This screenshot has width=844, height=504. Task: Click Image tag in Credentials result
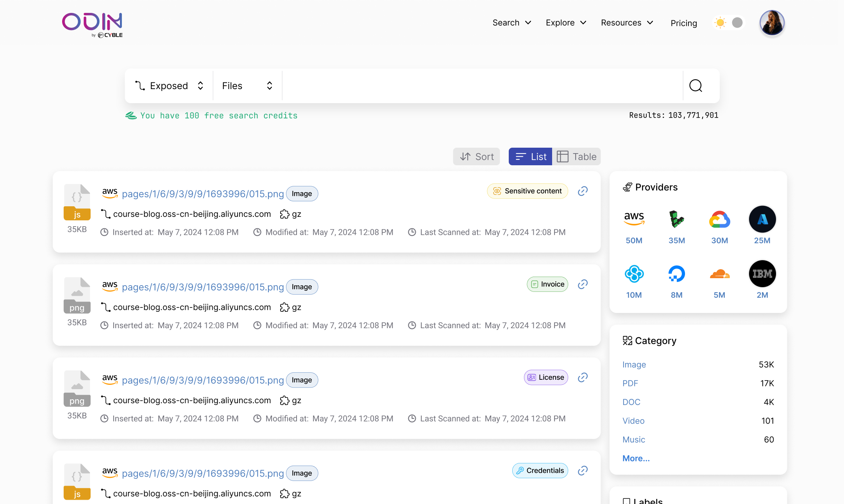click(302, 473)
